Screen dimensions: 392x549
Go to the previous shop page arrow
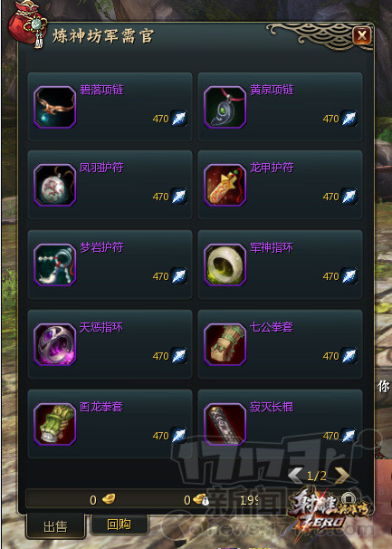pos(295,476)
